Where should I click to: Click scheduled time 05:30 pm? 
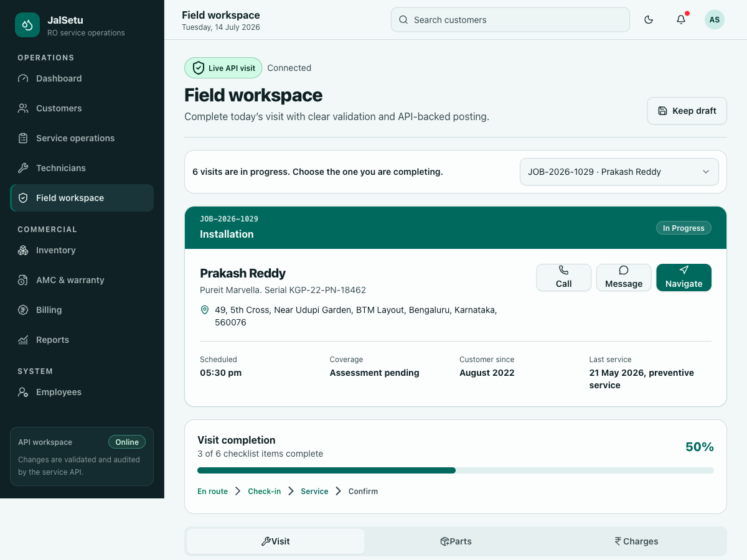220,373
